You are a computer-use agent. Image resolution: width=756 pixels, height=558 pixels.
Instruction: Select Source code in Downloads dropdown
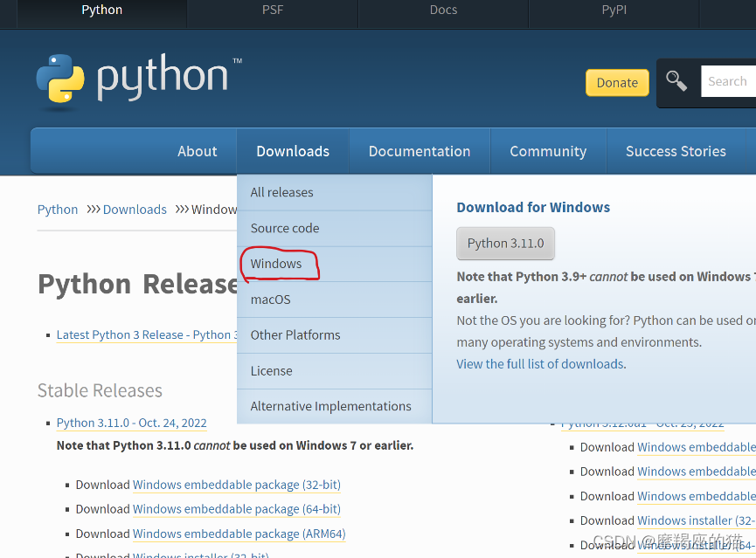coord(334,229)
